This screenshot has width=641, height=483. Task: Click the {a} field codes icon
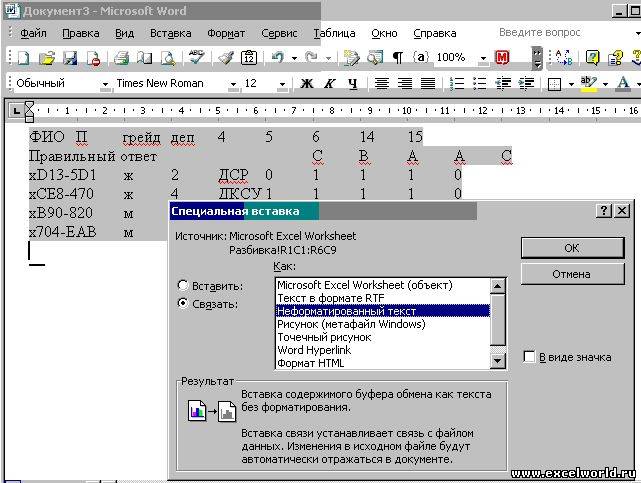point(421,57)
